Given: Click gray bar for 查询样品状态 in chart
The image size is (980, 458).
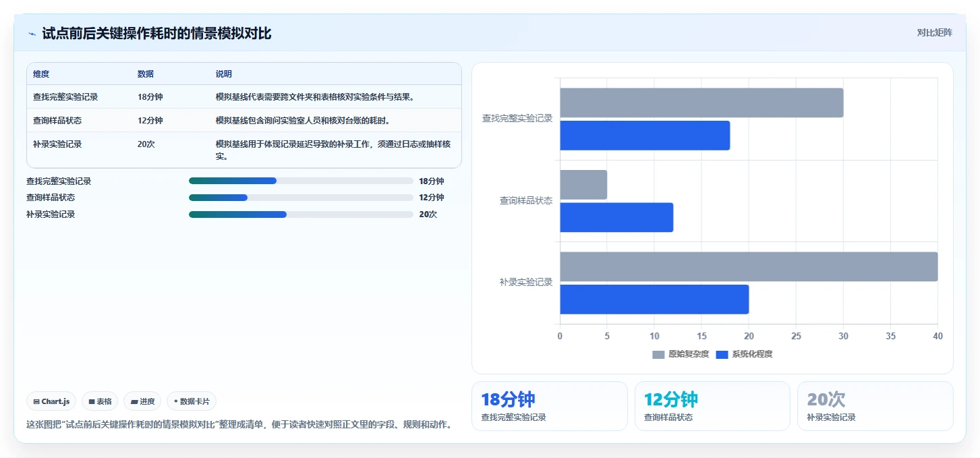Looking at the screenshot, I should point(583,185).
